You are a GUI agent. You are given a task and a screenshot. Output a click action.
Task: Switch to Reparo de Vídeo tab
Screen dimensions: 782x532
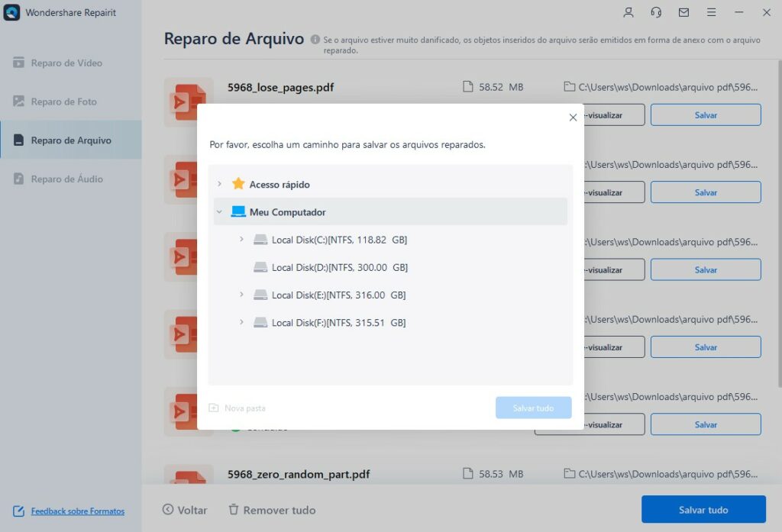coord(66,63)
